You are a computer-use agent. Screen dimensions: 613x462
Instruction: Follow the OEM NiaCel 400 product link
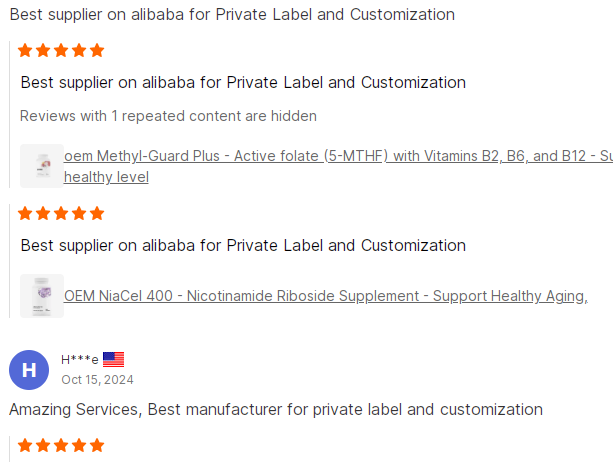325,296
